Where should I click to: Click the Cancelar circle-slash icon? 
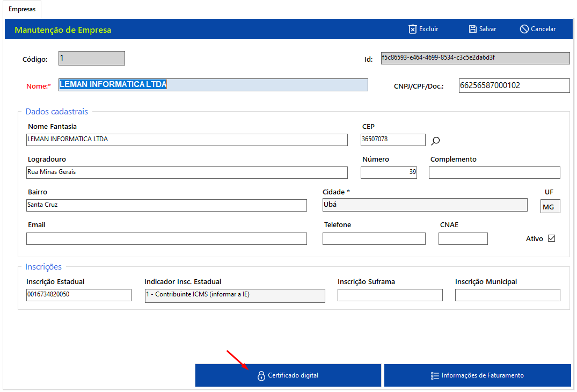pyautogui.click(x=524, y=29)
